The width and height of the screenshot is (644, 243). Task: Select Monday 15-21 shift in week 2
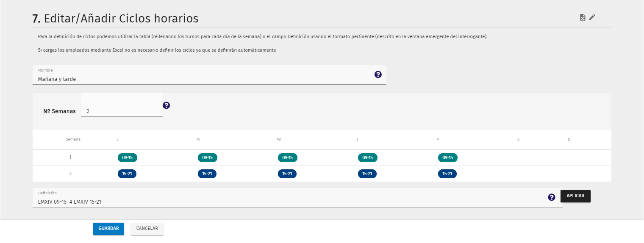point(127,174)
